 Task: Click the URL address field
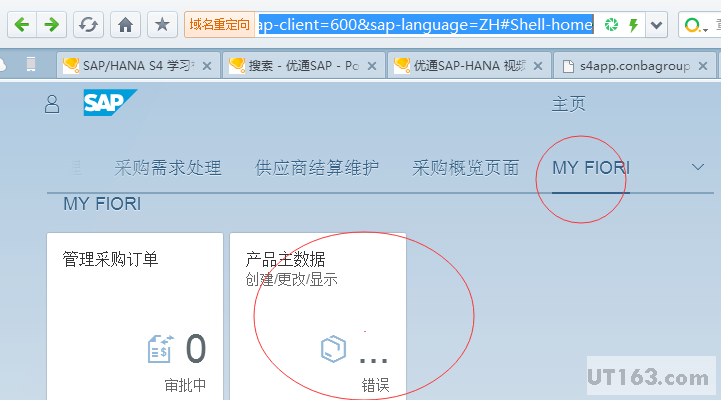(426, 24)
